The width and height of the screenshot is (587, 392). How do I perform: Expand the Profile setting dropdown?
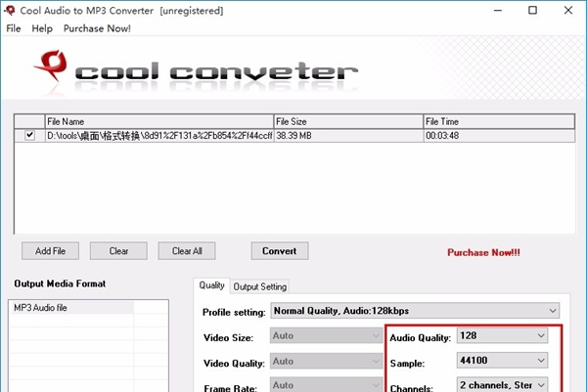(415, 311)
